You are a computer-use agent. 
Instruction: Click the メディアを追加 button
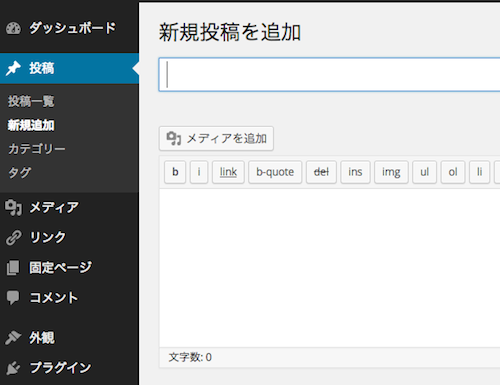click(x=216, y=138)
